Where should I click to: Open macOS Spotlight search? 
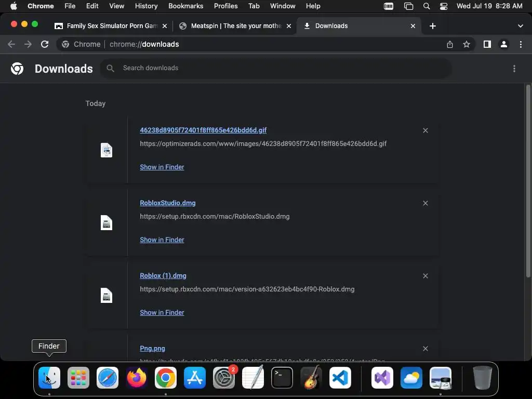coord(427,6)
